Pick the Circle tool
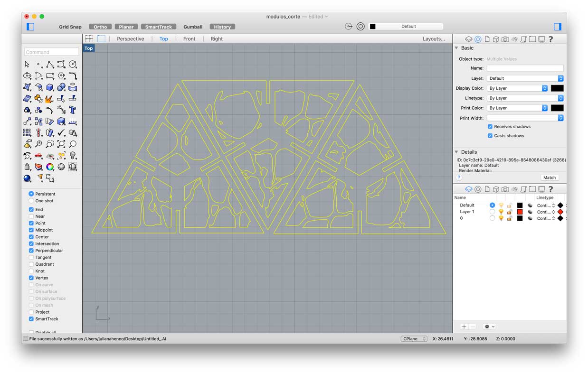The height and width of the screenshot is (374, 588). click(73, 64)
